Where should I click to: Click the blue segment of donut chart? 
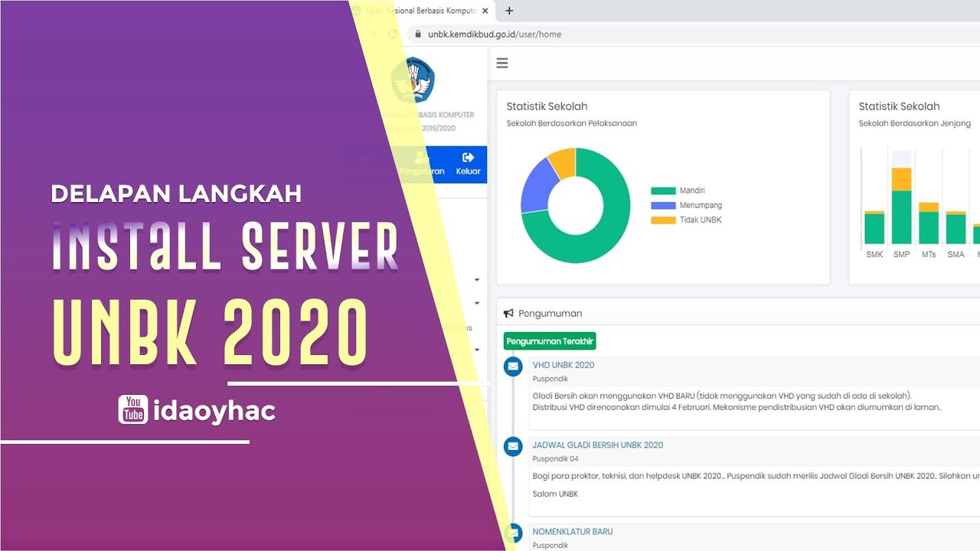537,187
